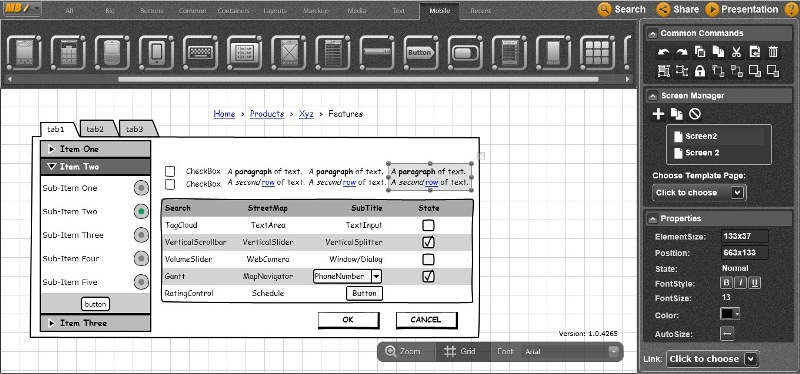The height and width of the screenshot is (374, 800).
Task: Expand the Item One accordion section
Action: tap(95, 149)
